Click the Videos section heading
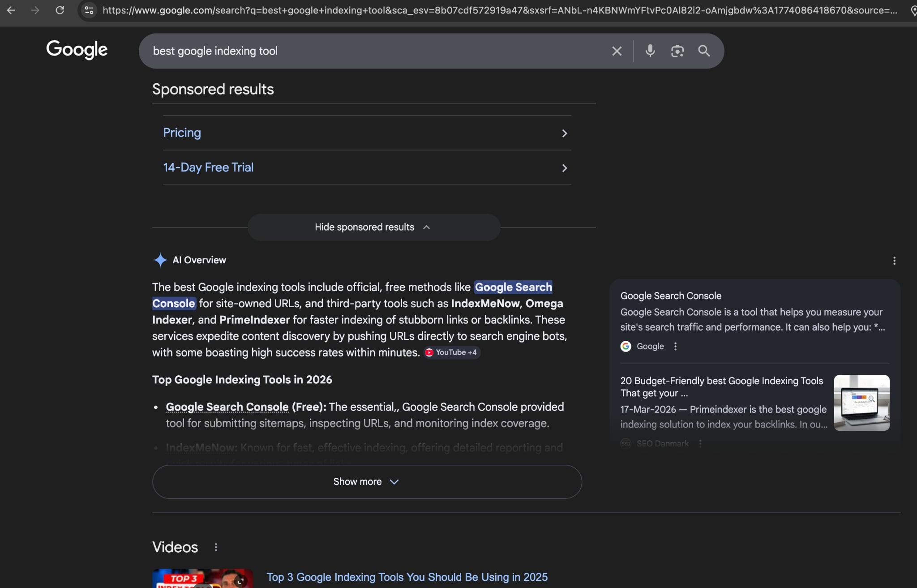The height and width of the screenshot is (588, 917). (x=175, y=547)
